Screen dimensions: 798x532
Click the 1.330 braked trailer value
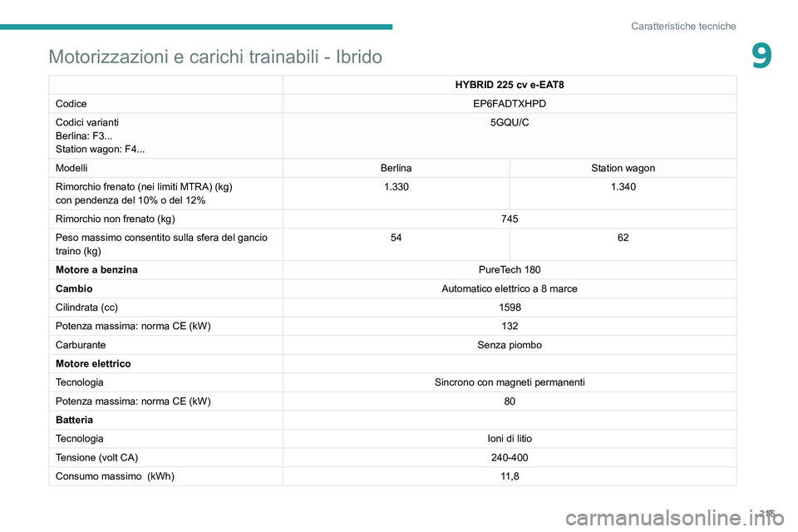tap(396, 187)
